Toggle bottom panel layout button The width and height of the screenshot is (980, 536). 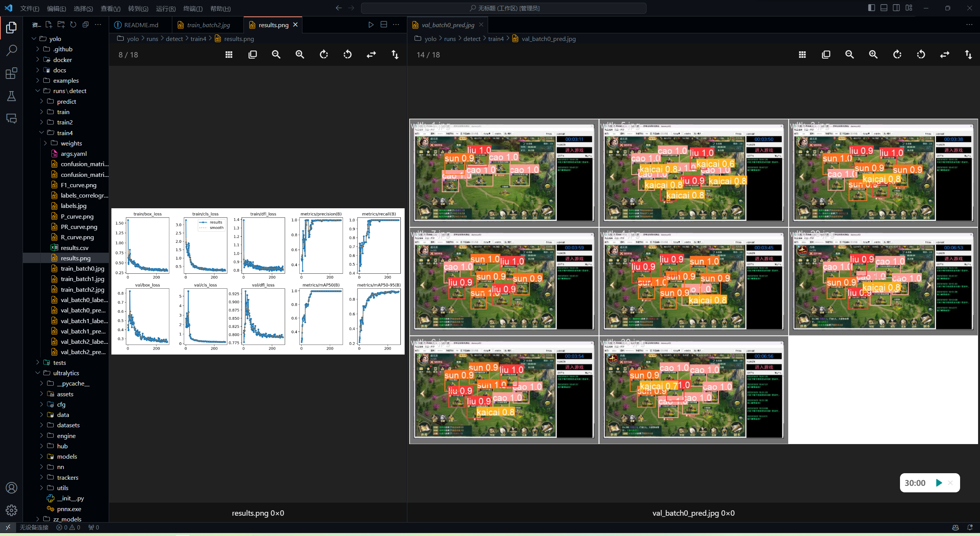[x=884, y=8]
